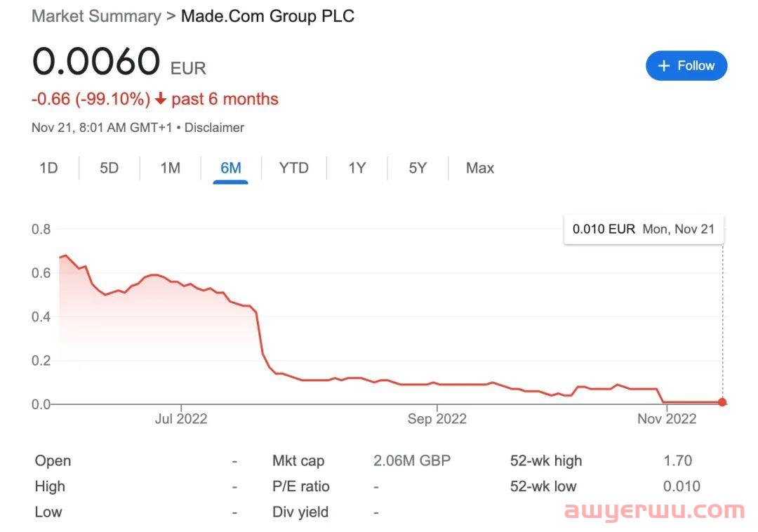
Task: Click the Mkt cap value 2.06M GBP
Action: pyautogui.click(x=412, y=461)
